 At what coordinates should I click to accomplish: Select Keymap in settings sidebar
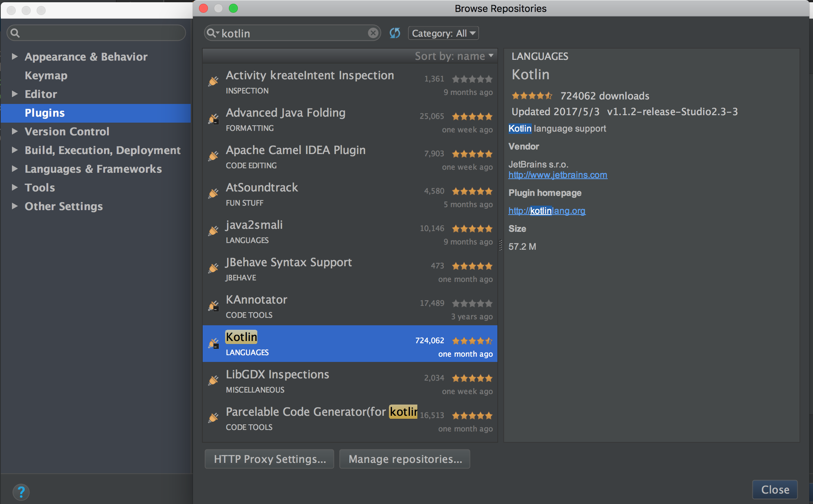pos(46,76)
